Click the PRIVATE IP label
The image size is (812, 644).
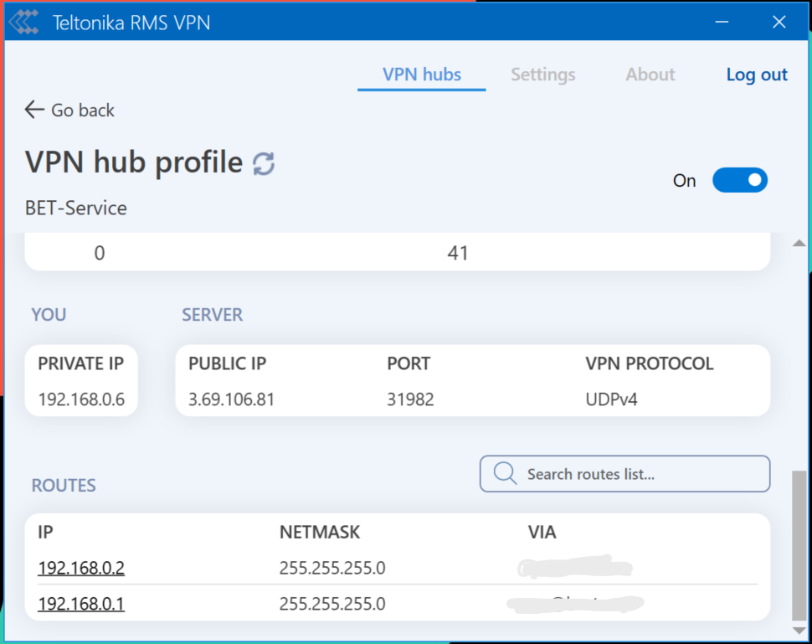pos(81,363)
